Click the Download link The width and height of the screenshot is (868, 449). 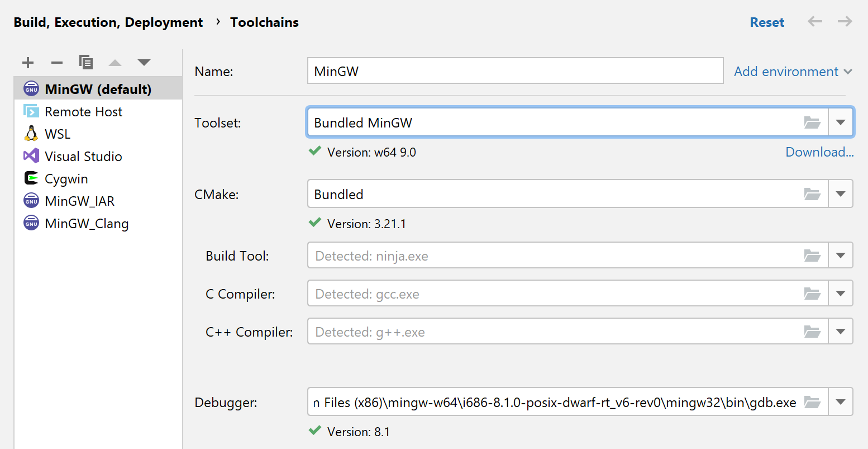pyautogui.click(x=819, y=152)
